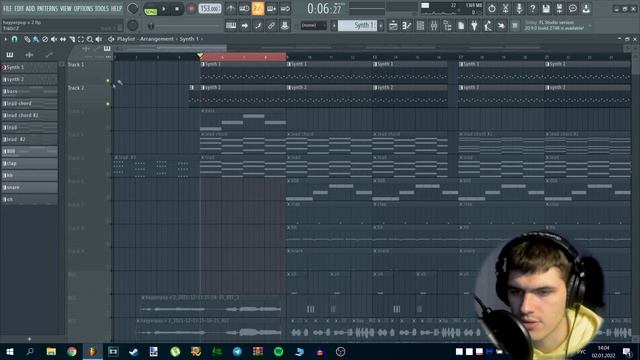The image size is (640, 360).
Task: Open the Browser view icon
Action: (447, 26)
